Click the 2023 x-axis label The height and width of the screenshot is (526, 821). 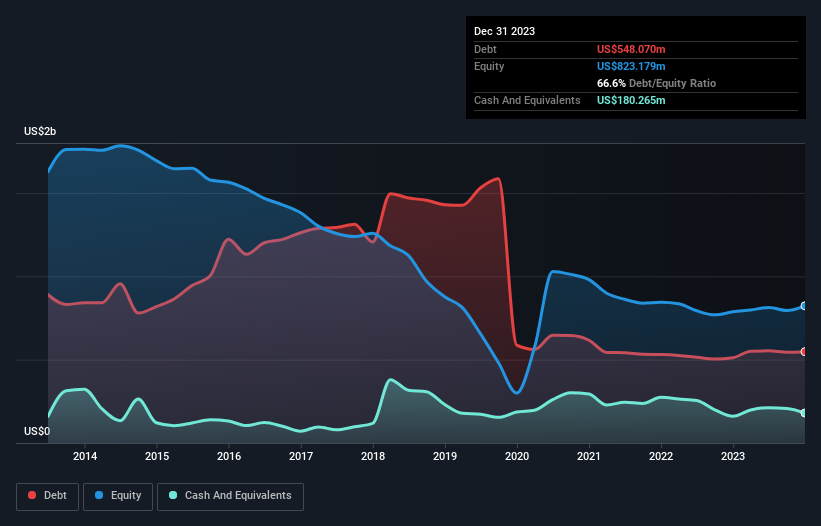[x=733, y=456]
